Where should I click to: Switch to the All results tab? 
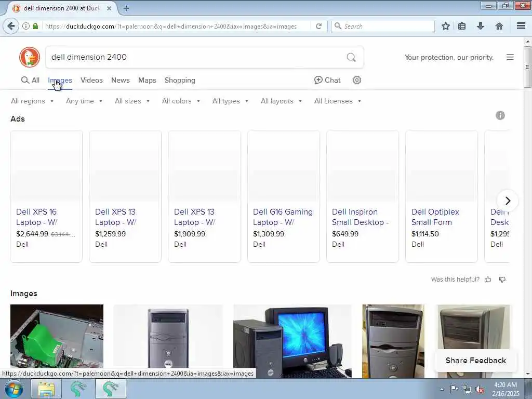coord(30,80)
